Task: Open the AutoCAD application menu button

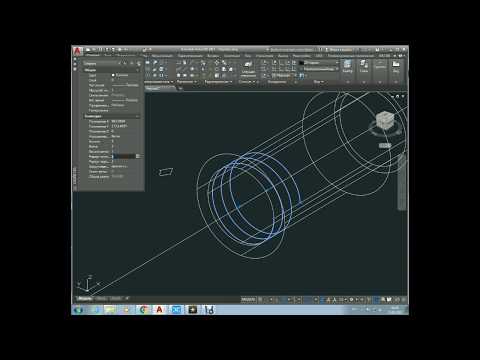Action: click(x=77, y=51)
